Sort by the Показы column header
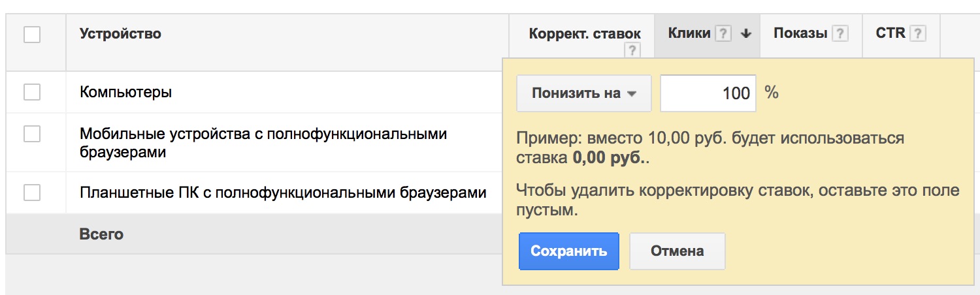This screenshot has height=295, width=980. 800,33
